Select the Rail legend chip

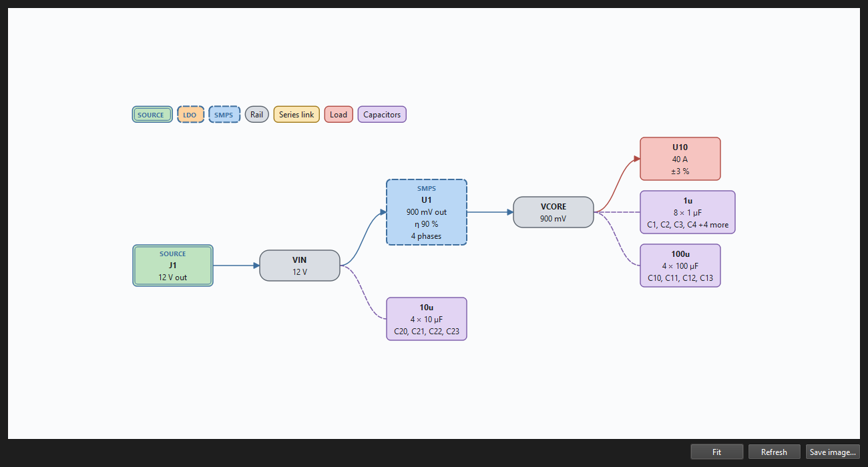(257, 115)
